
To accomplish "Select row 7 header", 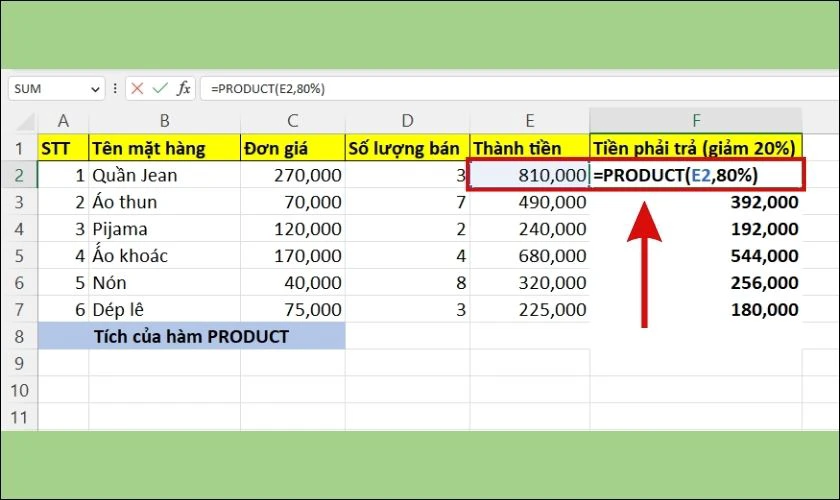I will coord(19,309).
